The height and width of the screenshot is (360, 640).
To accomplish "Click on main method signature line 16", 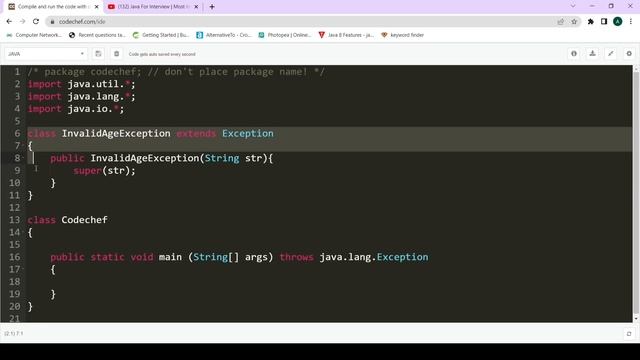I will 239,257.
